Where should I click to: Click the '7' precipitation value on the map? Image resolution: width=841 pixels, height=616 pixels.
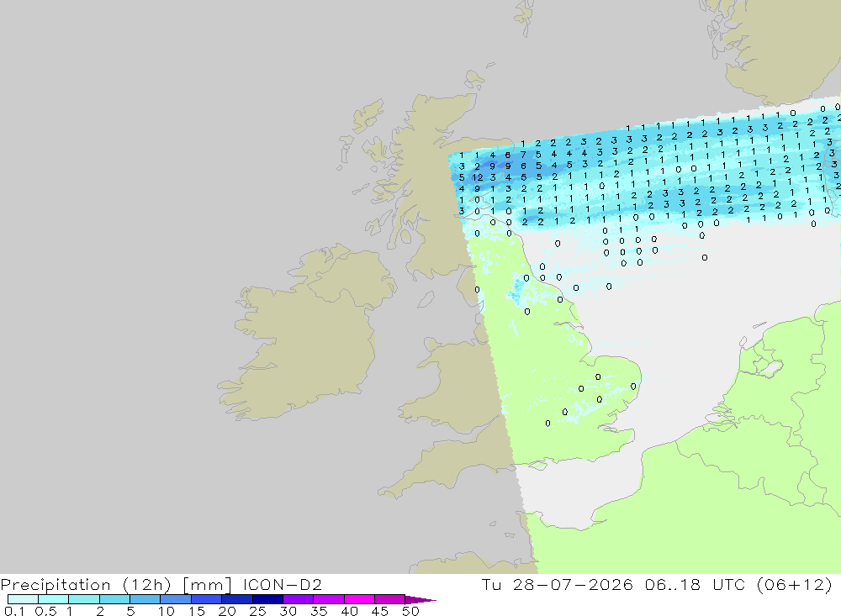pos(523,155)
